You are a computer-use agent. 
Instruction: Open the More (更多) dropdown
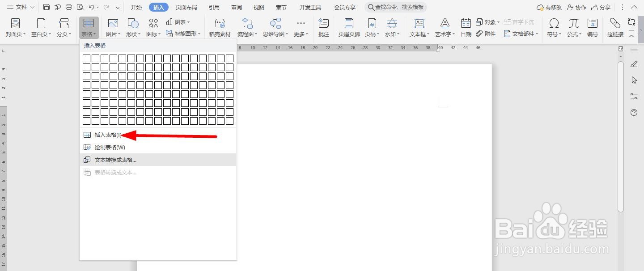pos(301,28)
